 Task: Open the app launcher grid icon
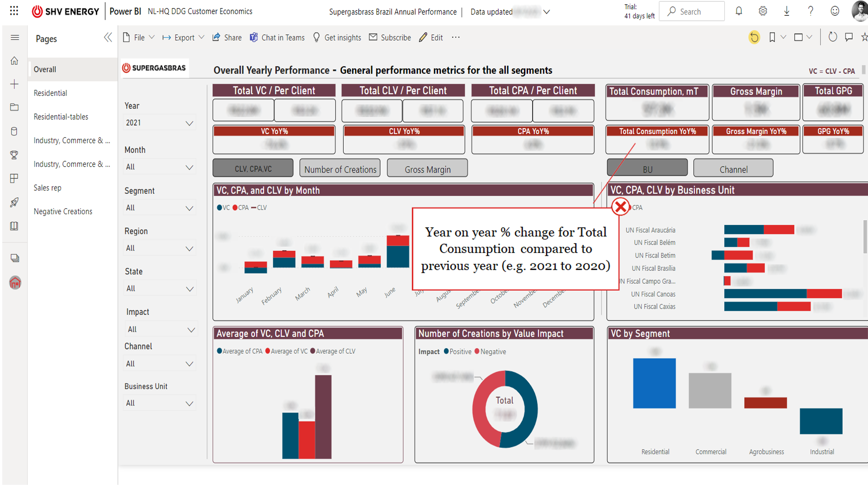pos(14,11)
